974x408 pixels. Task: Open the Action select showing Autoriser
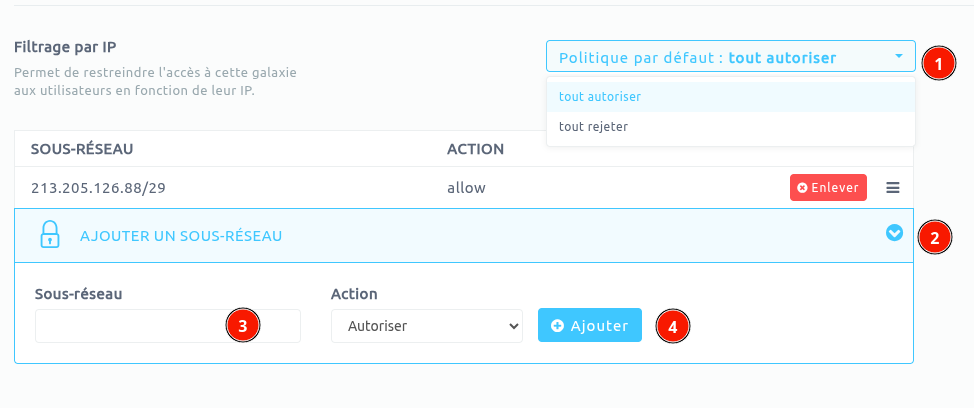click(x=427, y=325)
